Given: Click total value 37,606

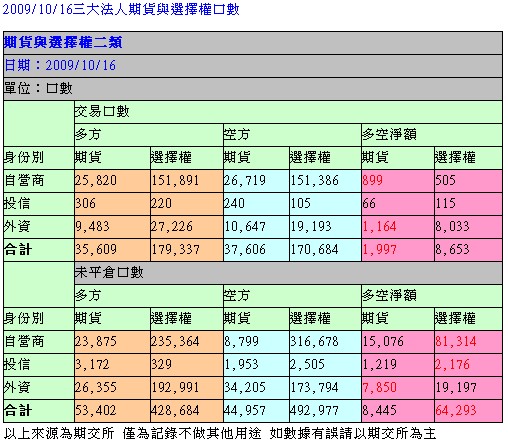Looking at the screenshot, I should 245,249.
